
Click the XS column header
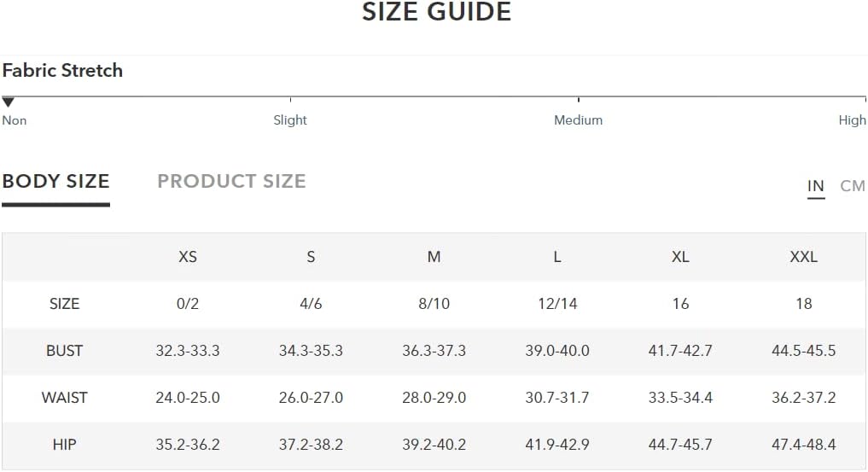click(188, 257)
